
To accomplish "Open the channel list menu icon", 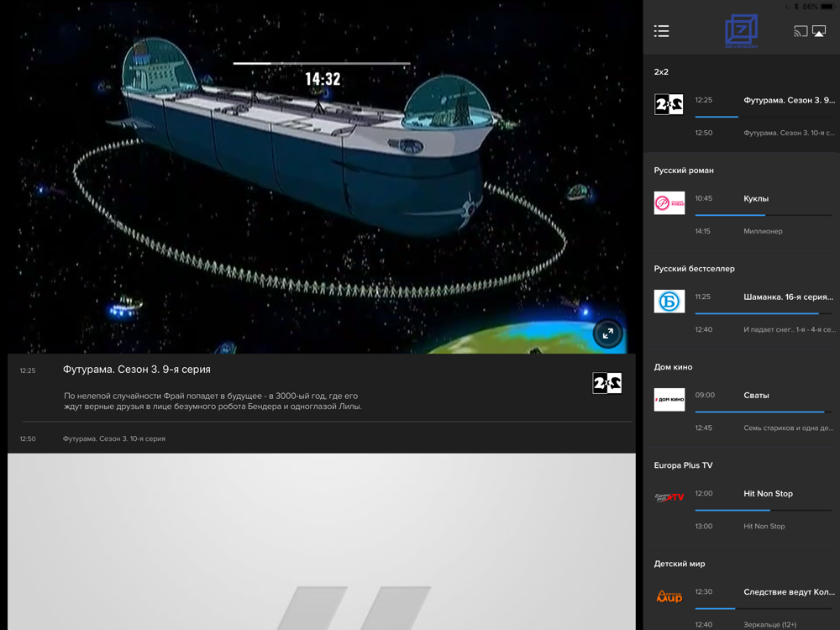I will [x=661, y=31].
